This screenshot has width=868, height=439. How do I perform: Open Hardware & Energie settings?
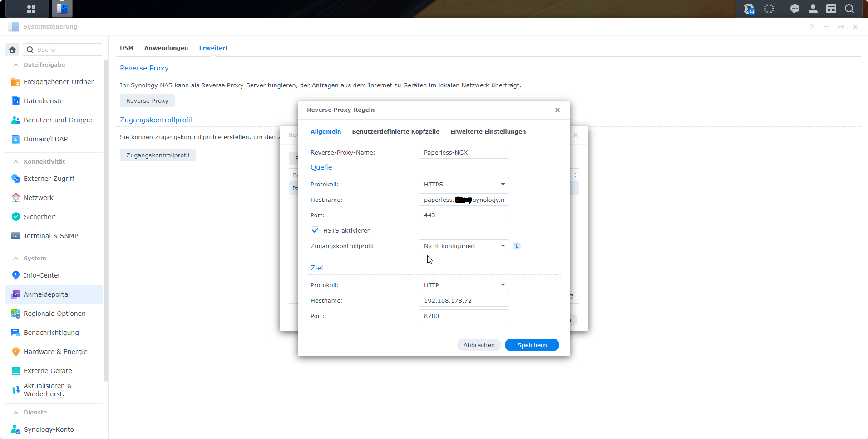pos(54,352)
